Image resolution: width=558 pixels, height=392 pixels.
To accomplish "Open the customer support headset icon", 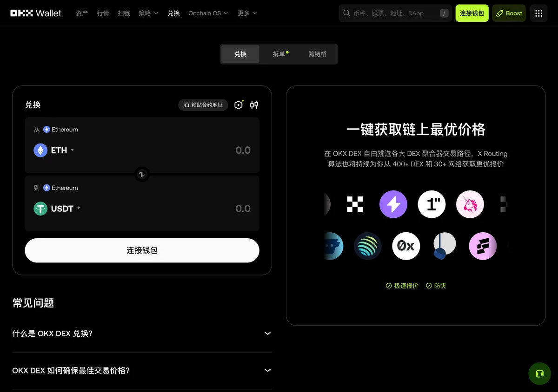I will 539,373.
